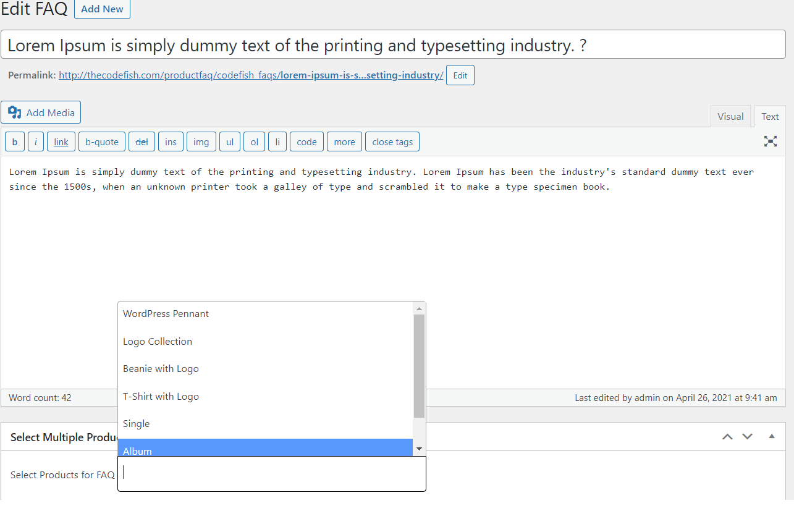794x532 pixels.
Task: Click the FAQ title input field
Action: [393, 44]
